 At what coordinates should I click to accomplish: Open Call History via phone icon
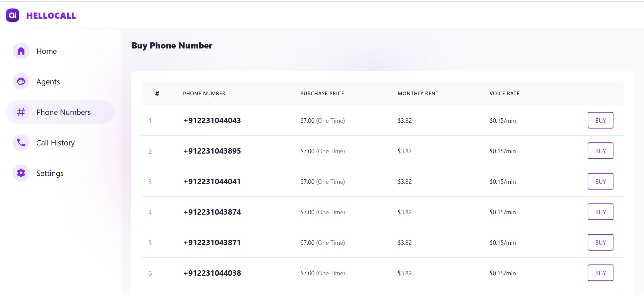[x=21, y=142]
